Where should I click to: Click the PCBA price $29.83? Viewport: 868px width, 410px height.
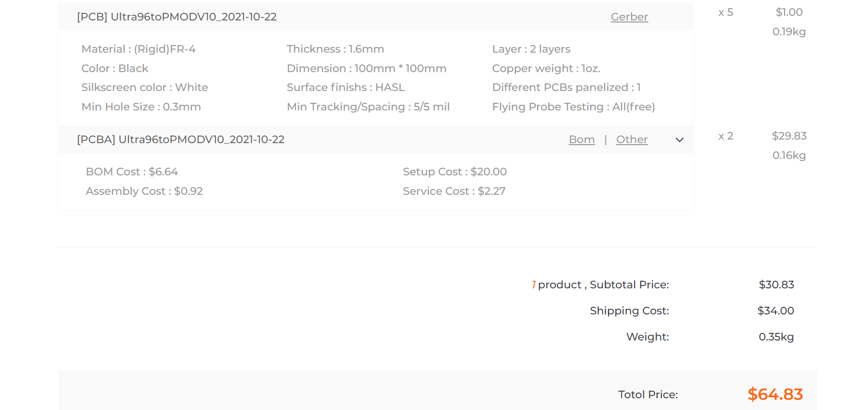(789, 136)
